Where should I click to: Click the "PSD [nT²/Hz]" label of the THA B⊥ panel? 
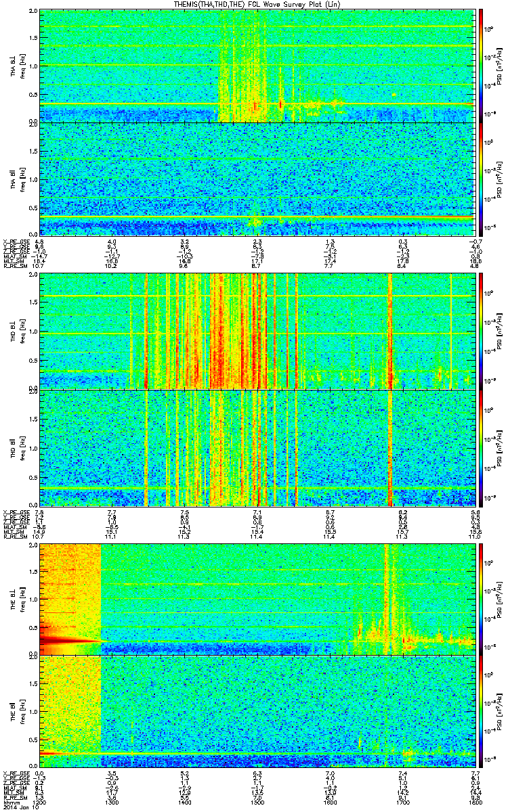(x=501, y=66)
